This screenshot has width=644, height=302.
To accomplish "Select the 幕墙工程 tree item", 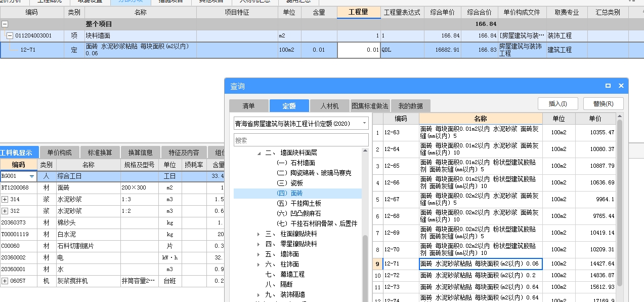I will click(285, 275).
